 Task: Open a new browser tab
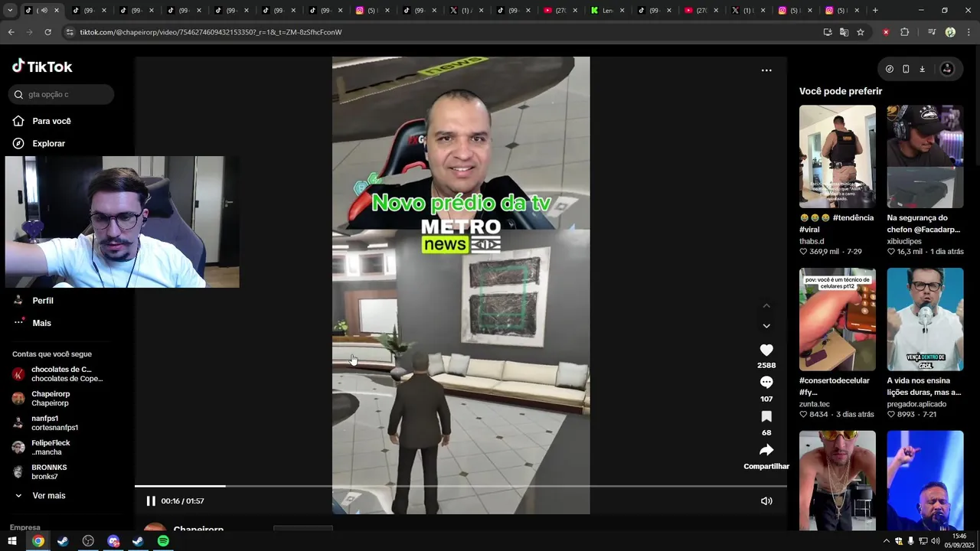(x=875, y=11)
